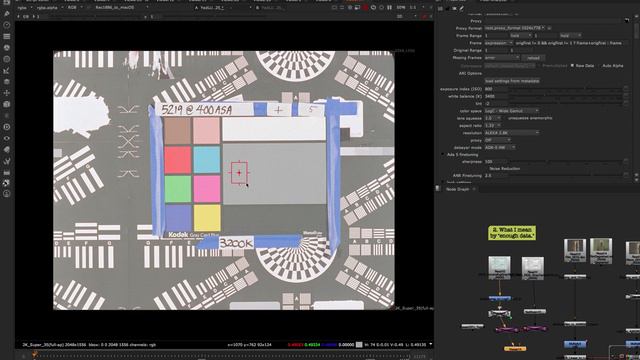Decrease viewer gain with the left arrow
This screenshot has width=640, height=360.
pos(18,17)
